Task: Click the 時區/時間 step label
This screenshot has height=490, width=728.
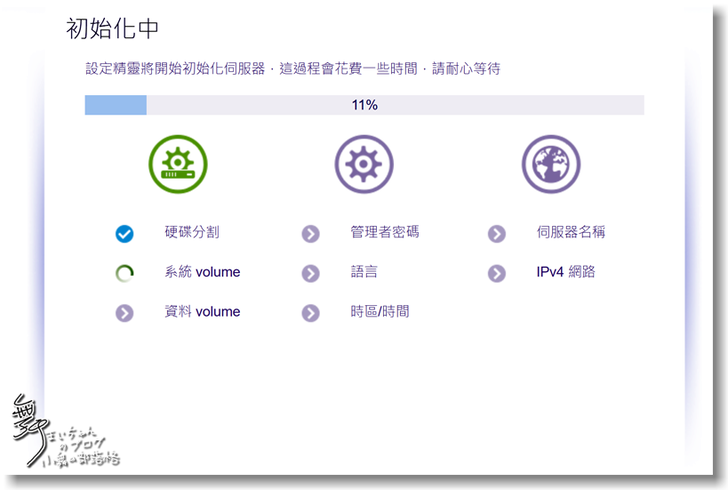Action: (380, 312)
